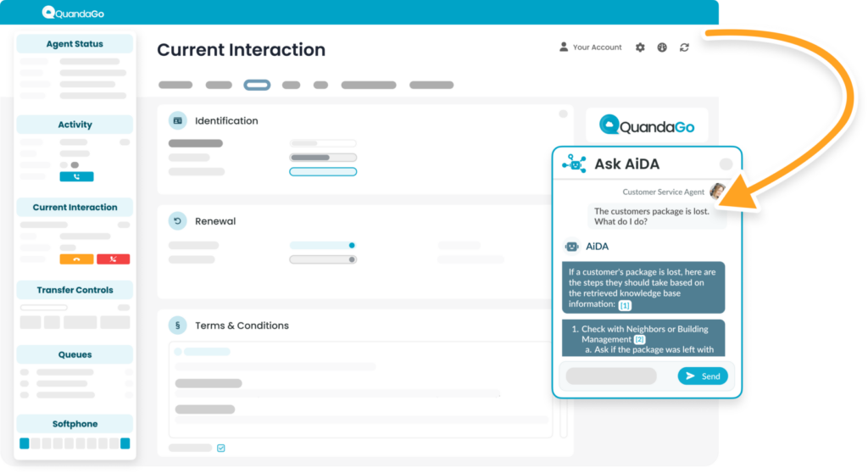Click the 'Check with Neighbors or Building' step
Image resolution: width=868 pixels, height=473 pixels.
point(644,329)
